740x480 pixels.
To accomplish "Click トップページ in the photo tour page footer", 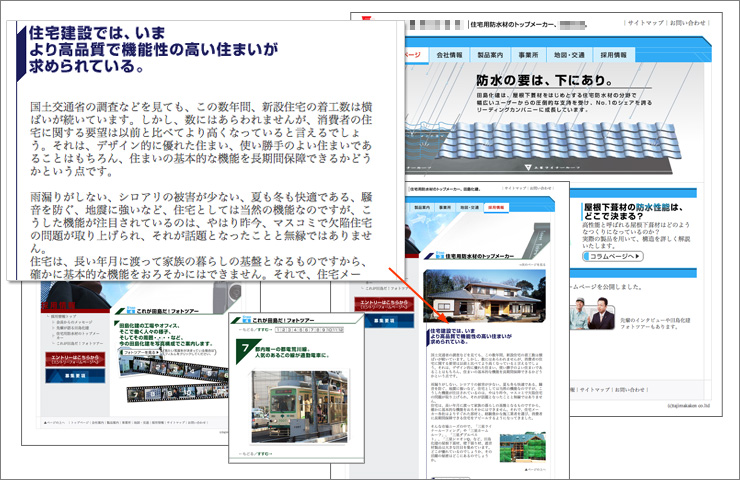I will tap(80, 423).
